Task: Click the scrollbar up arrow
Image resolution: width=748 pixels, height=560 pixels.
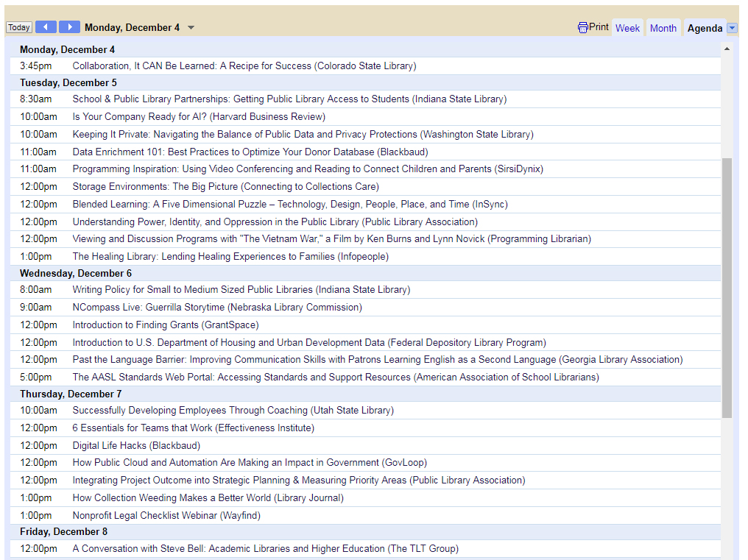Action: tap(727, 49)
